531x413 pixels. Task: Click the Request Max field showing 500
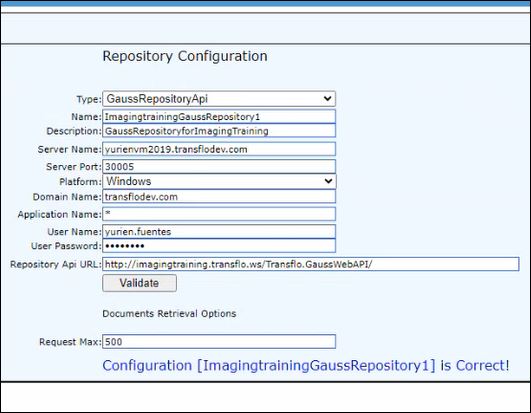(219, 342)
